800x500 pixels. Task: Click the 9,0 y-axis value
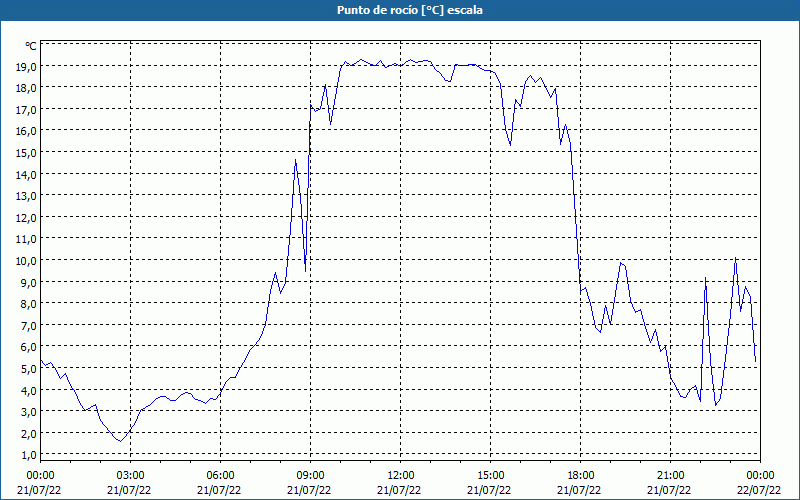[x=29, y=282]
